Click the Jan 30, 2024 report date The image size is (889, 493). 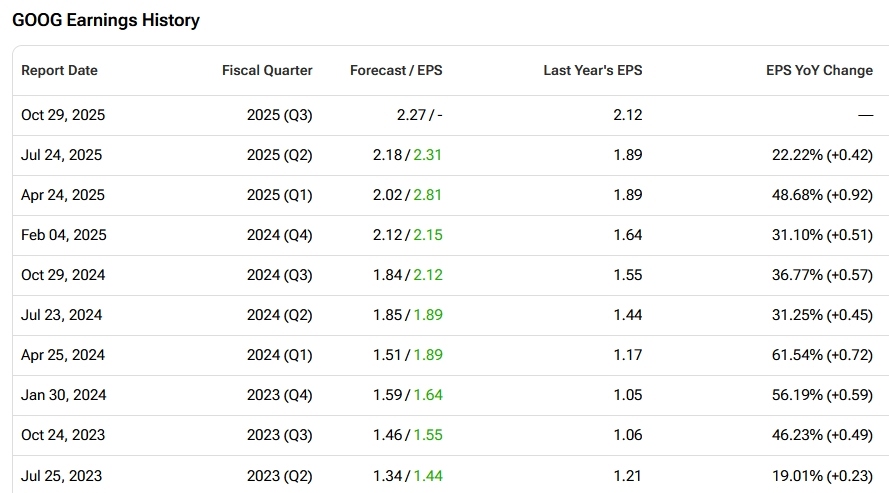63,395
